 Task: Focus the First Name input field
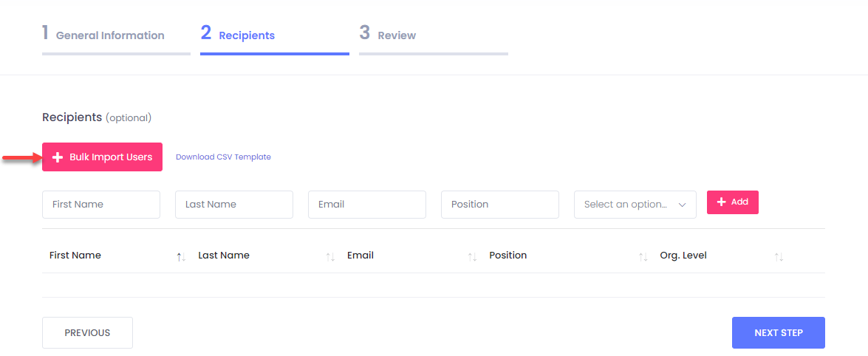tap(101, 205)
